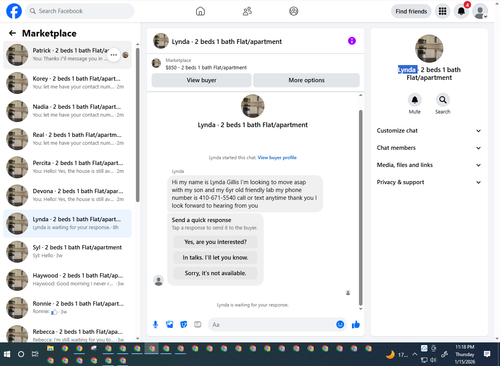Open the notifications bell

coord(461,11)
